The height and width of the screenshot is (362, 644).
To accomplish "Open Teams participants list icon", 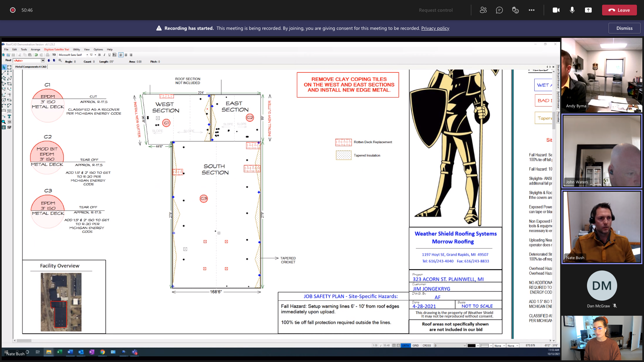I will click(x=483, y=10).
